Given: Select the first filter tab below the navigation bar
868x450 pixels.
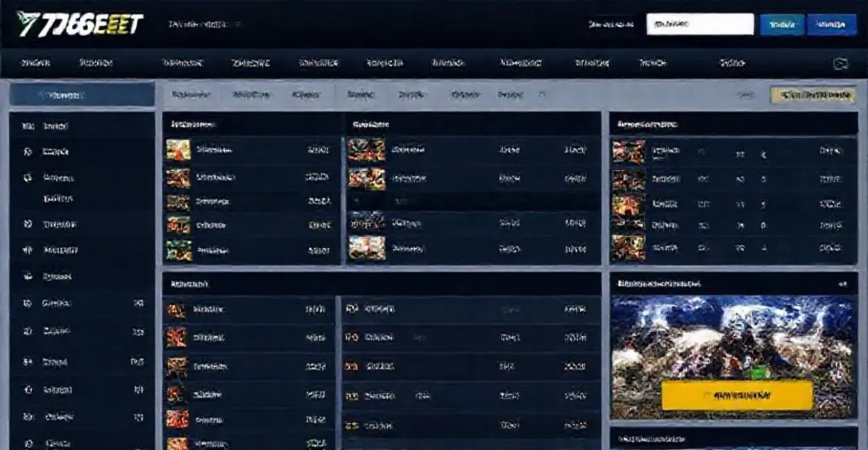Looking at the screenshot, I should pyautogui.click(x=191, y=94).
